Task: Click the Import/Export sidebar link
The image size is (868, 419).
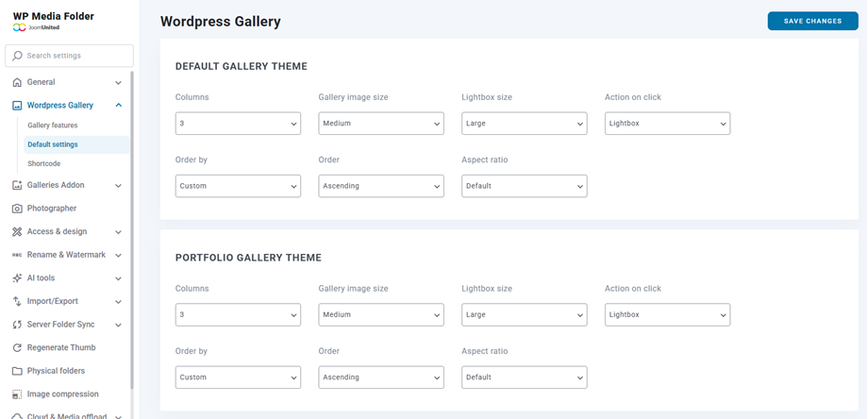Action: pyautogui.click(x=53, y=302)
